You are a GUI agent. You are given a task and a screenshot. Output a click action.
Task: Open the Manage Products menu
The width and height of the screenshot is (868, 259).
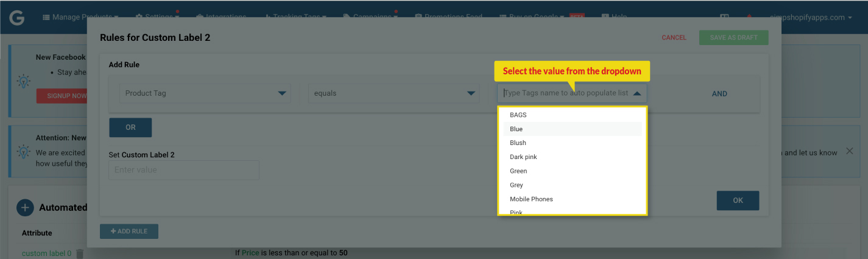80,17
